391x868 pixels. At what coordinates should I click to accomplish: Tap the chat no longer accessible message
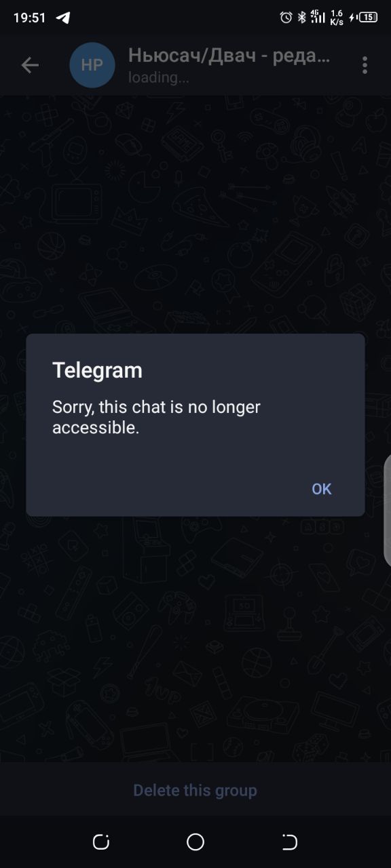point(157,417)
